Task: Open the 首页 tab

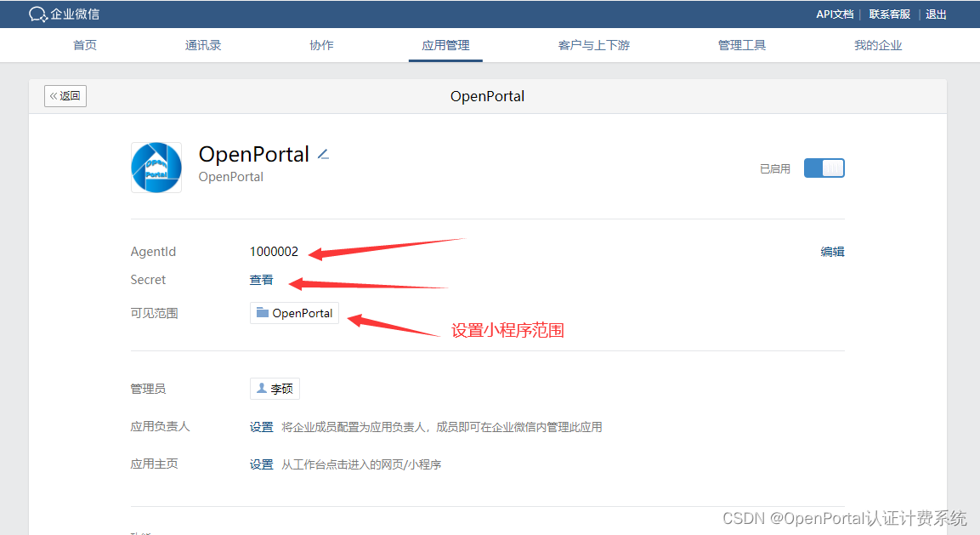Action: pyautogui.click(x=85, y=45)
